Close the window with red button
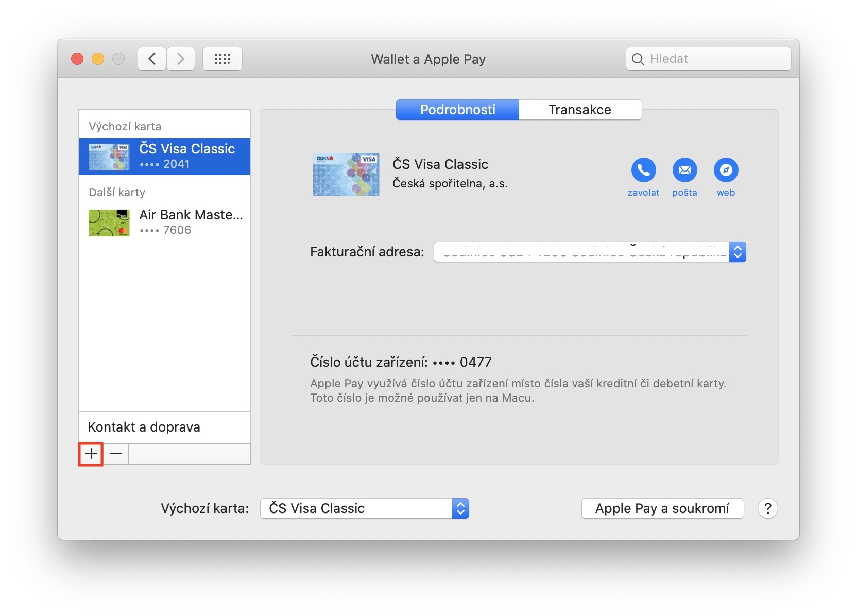 [x=77, y=59]
